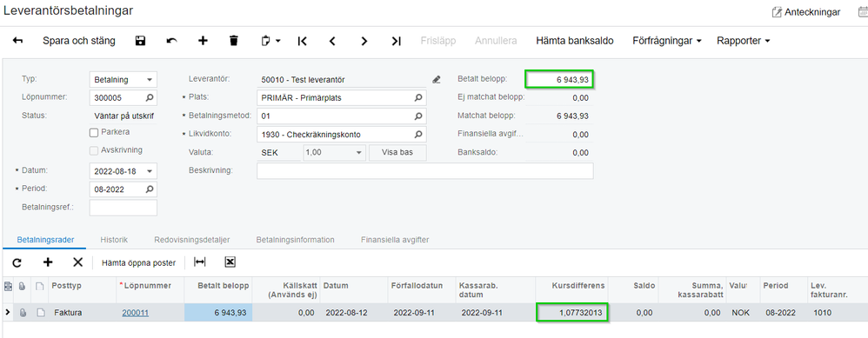Open the Datum date picker dropdown

pos(150,171)
